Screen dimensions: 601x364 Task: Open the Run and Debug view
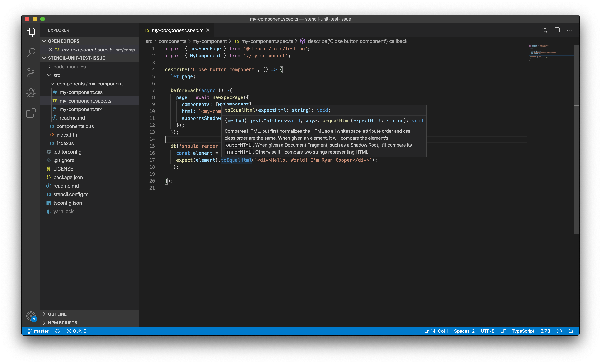[x=31, y=93]
